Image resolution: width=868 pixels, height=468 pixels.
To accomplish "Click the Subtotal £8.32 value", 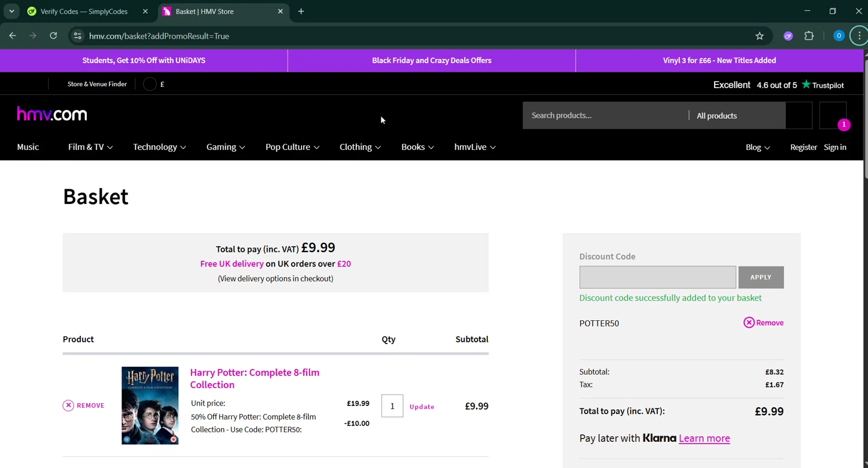I will (x=774, y=372).
